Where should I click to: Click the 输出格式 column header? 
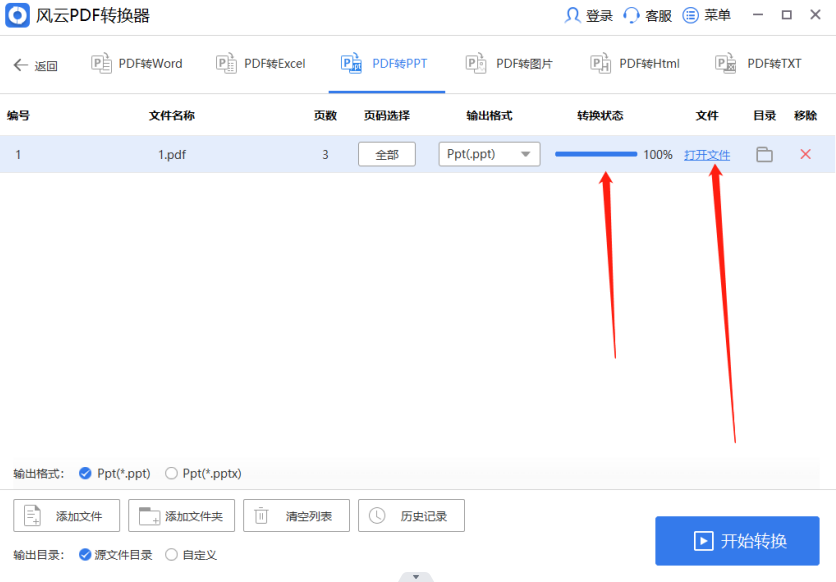click(489, 116)
